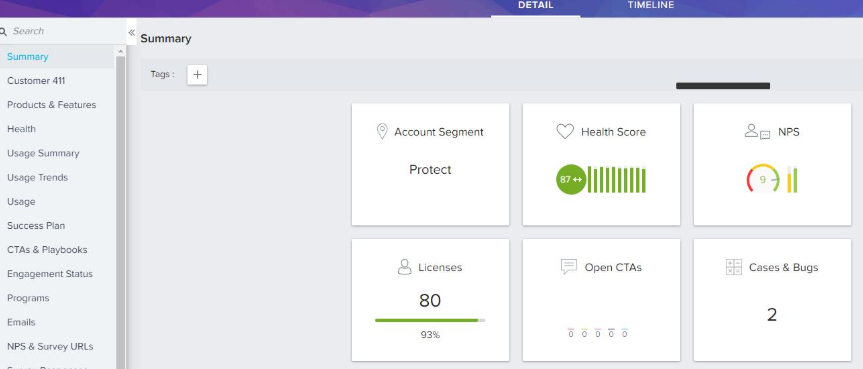Click the NPS person-with-chat icon
This screenshot has height=369, width=863.
(757, 132)
